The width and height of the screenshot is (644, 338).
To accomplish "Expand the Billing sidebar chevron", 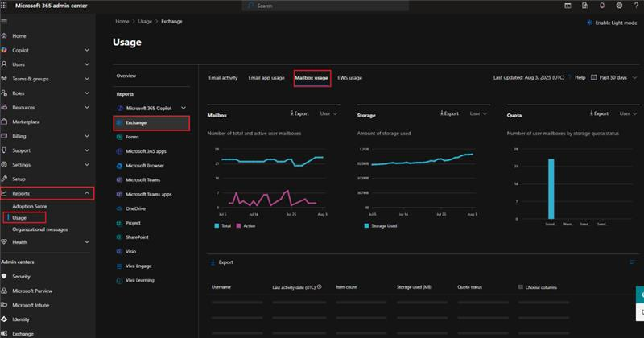I will coord(87,136).
